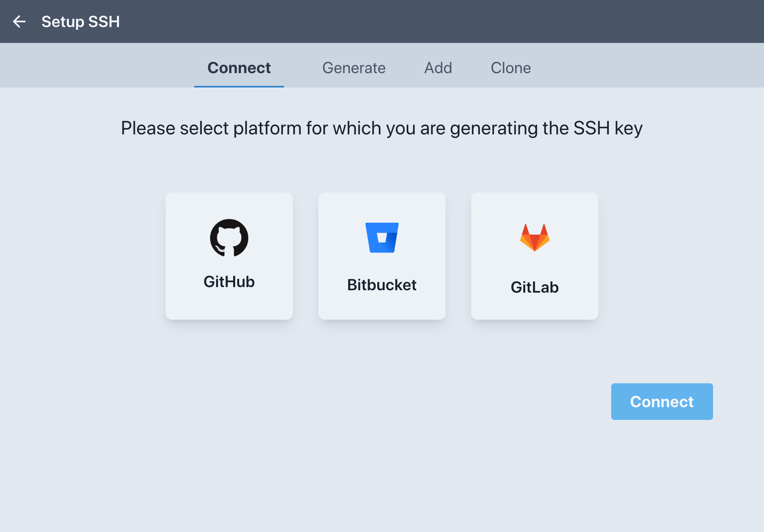Tap the arrow icon beside Setup SSH

click(x=19, y=21)
